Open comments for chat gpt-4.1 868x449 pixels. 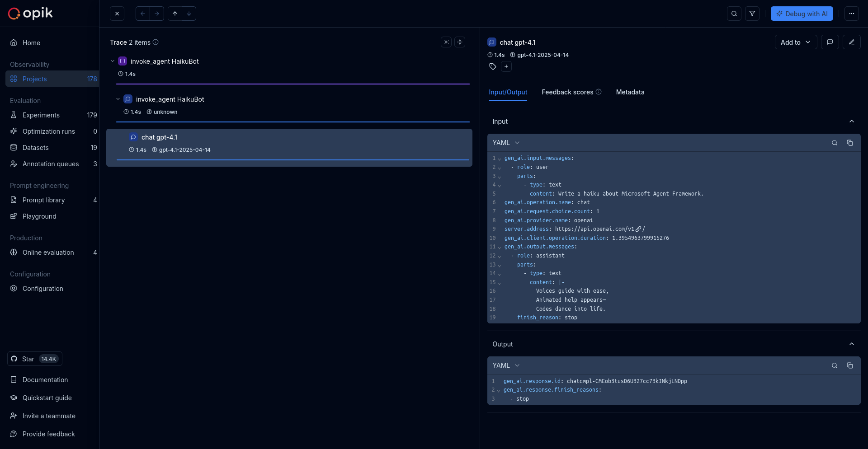tap(830, 42)
